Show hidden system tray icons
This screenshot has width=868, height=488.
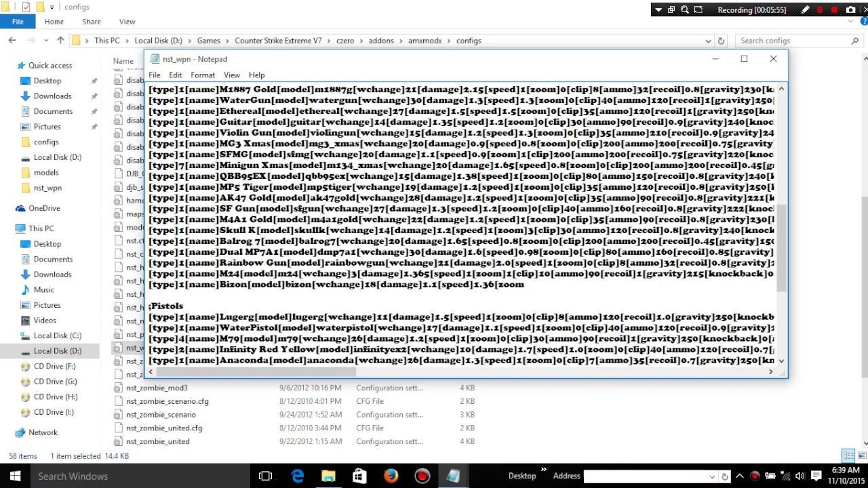click(739, 476)
